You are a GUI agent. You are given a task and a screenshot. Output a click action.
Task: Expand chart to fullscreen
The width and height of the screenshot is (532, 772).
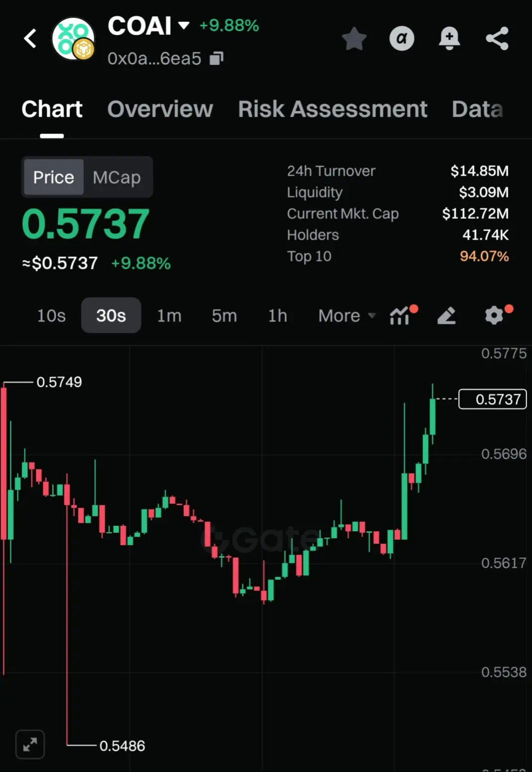point(30,744)
